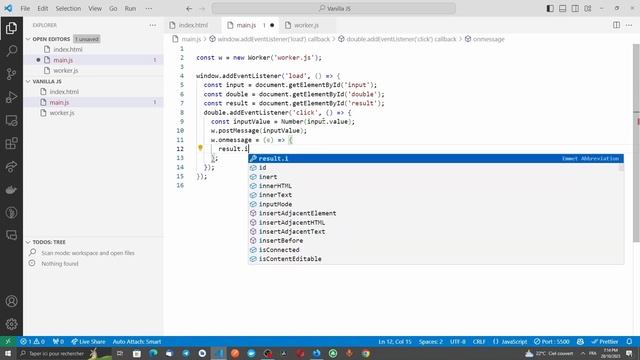
Task: Click Port : 5500 Live Server status
Action: 551,342
